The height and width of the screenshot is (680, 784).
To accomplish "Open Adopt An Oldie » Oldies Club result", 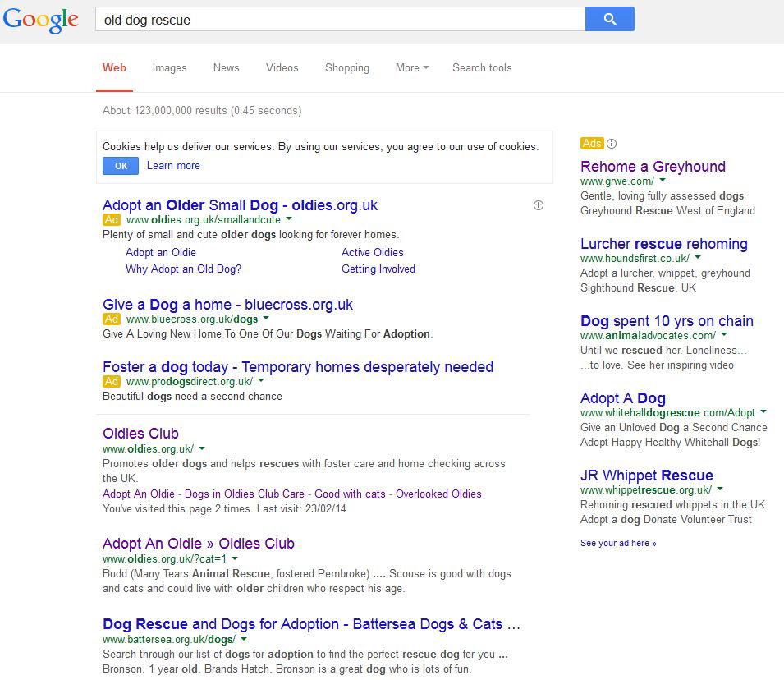I will 199,544.
